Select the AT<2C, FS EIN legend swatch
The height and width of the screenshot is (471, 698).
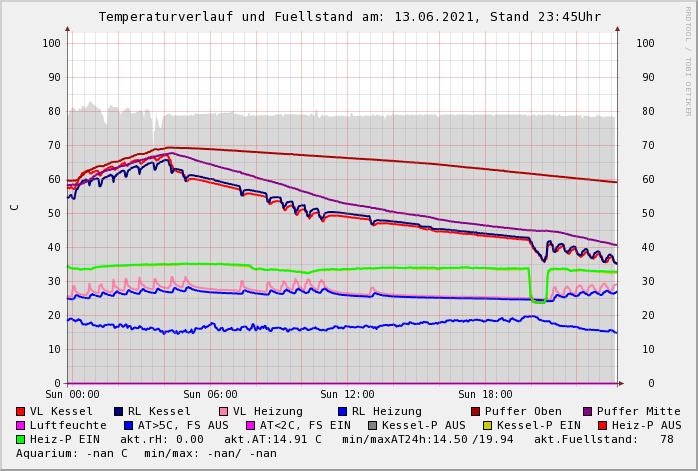point(251,426)
